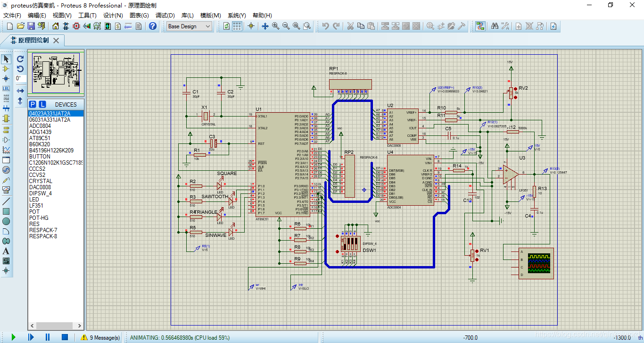Toggle the false origin icon

point(251,26)
